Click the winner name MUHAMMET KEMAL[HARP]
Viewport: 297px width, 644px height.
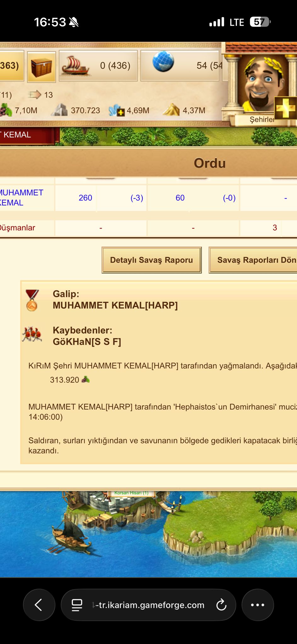pos(115,305)
